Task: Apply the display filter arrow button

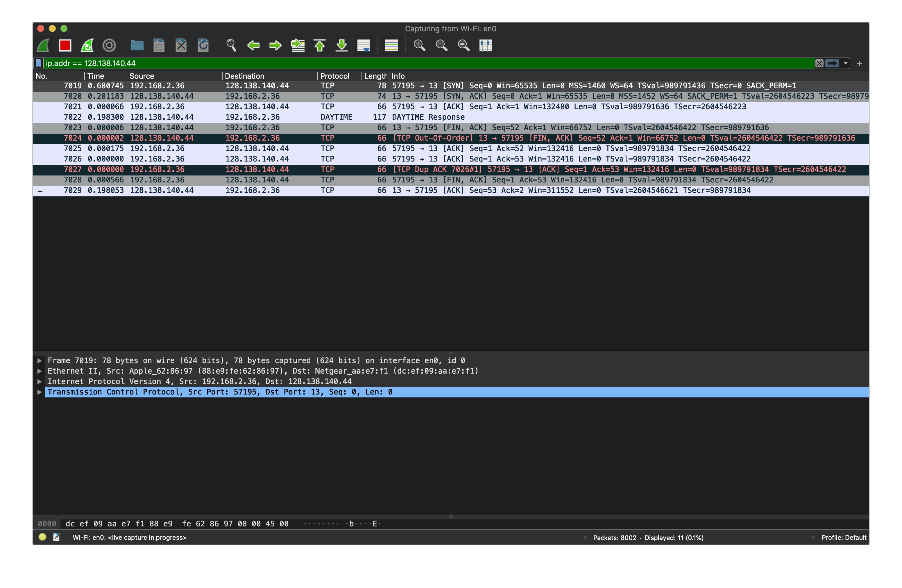Action: [x=832, y=63]
